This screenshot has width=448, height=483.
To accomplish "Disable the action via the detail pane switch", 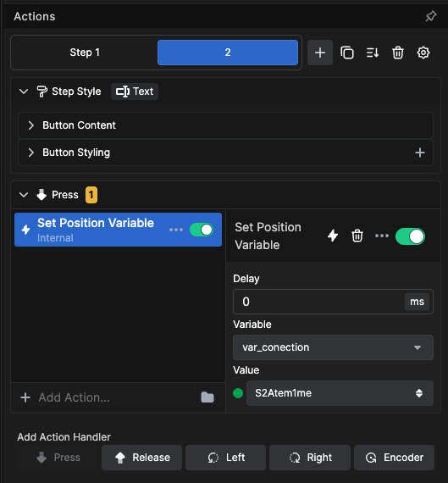I will 410,236.
